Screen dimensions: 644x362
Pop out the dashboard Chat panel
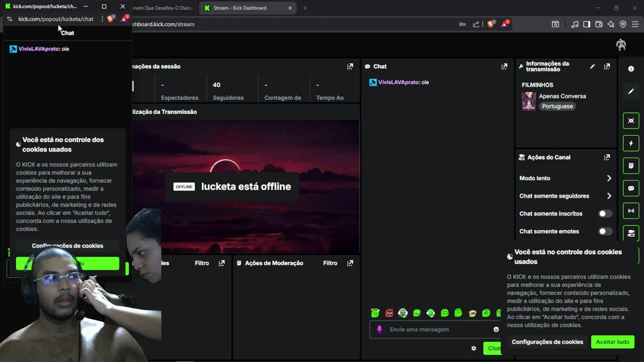click(504, 66)
